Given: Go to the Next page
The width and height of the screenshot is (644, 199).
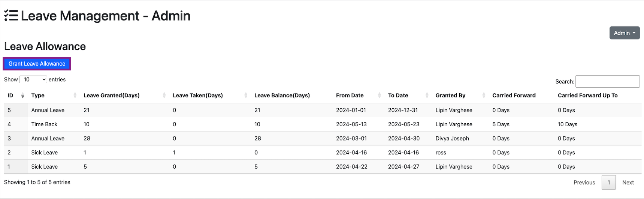Looking at the screenshot, I should coord(628,183).
